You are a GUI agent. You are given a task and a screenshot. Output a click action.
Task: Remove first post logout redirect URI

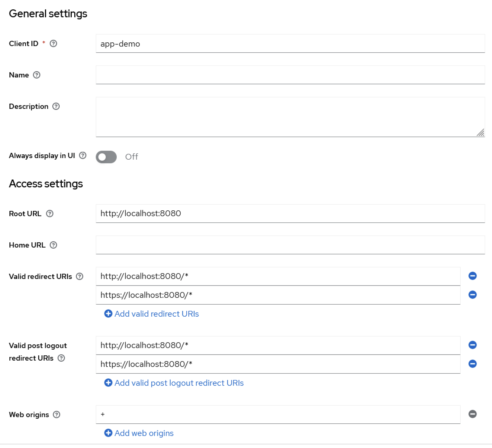[x=472, y=345]
